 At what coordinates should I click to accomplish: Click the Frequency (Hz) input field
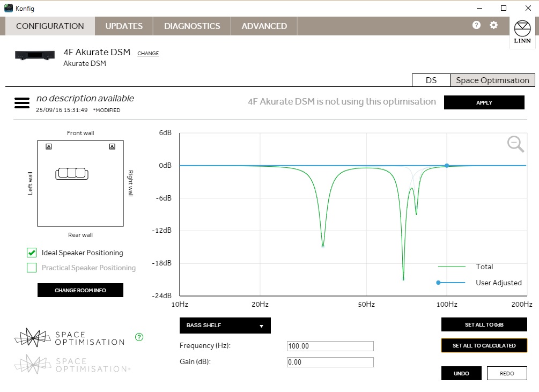pyautogui.click(x=330, y=346)
